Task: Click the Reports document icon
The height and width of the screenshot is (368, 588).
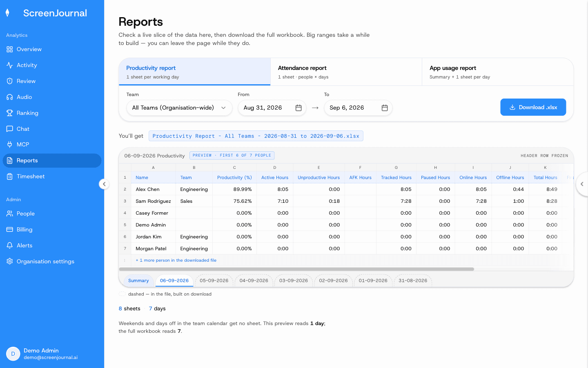Action: pyautogui.click(x=10, y=161)
